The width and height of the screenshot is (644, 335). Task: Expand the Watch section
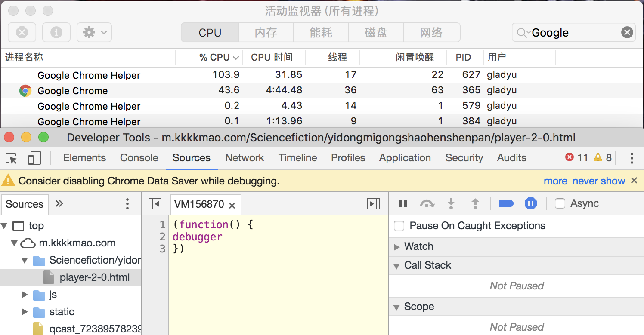pyautogui.click(x=396, y=247)
